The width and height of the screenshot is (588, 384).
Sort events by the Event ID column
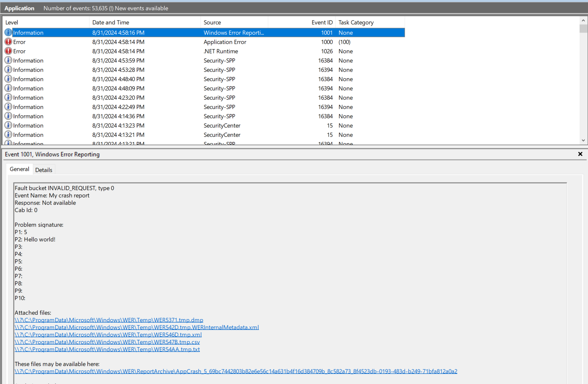322,22
